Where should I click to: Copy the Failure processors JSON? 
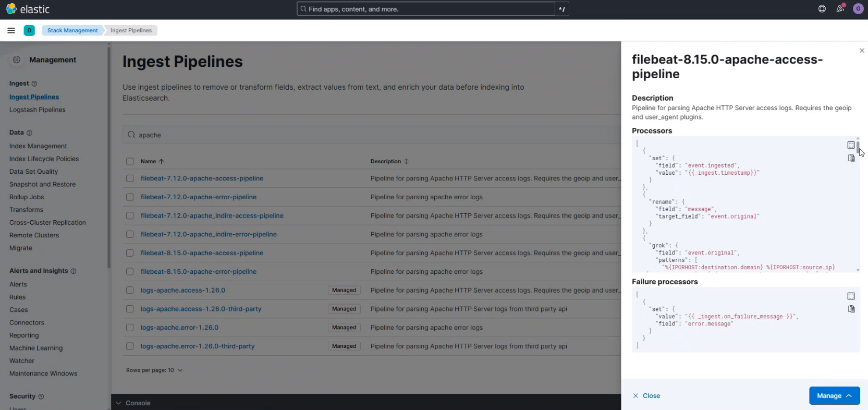tap(851, 309)
